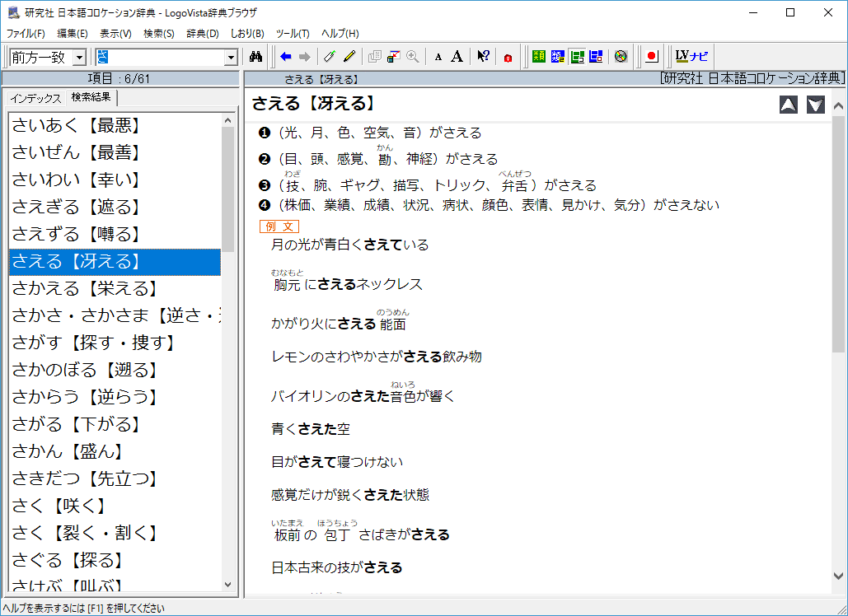Open the 表示(V) menu
The height and width of the screenshot is (616, 848).
click(115, 34)
